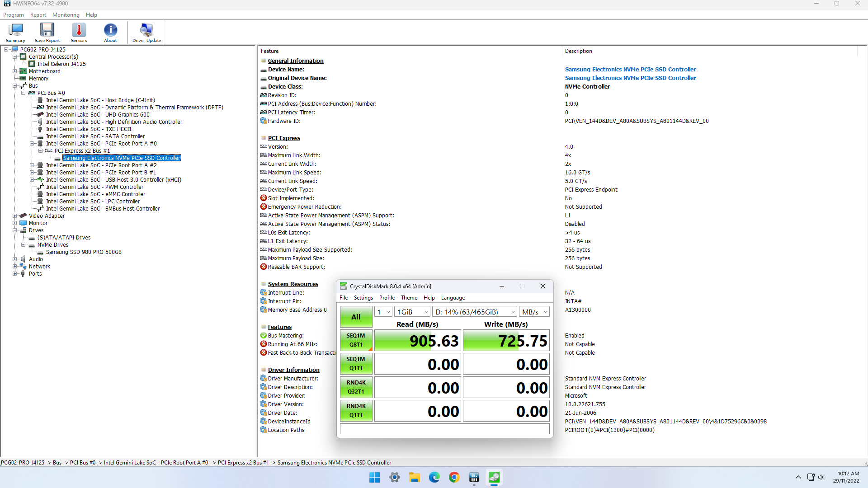Run the SEQ1M Q1T1 test
Image resolution: width=868 pixels, height=488 pixels.
pyautogui.click(x=356, y=364)
